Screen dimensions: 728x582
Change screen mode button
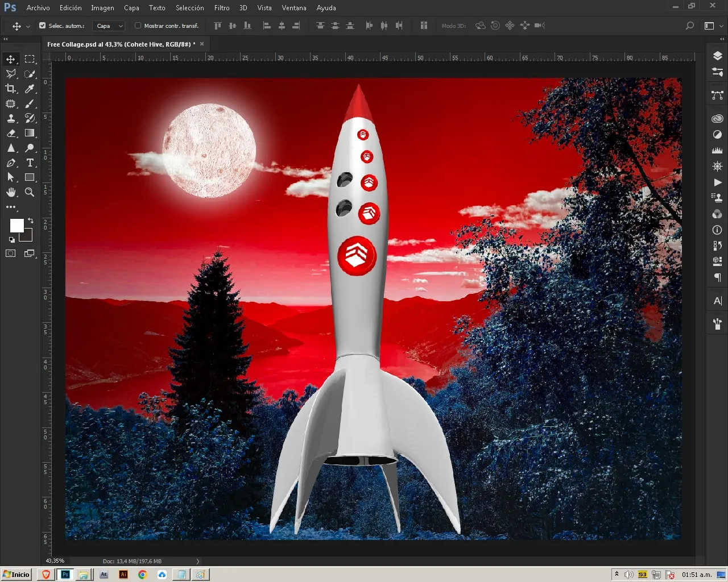tap(30, 253)
